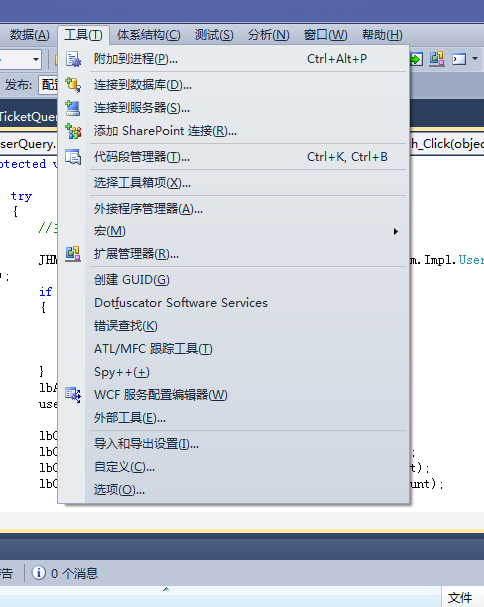Open the 窗口(W) menu

[x=325, y=35]
